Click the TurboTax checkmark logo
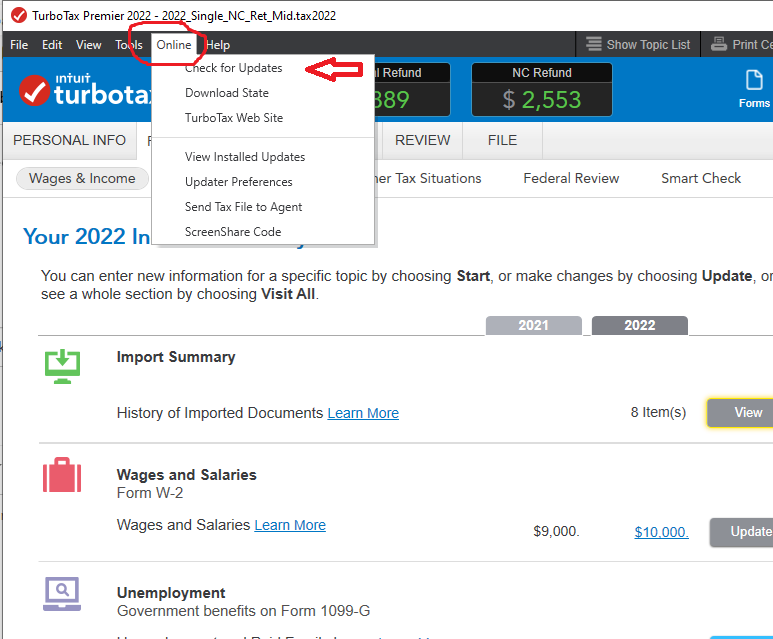 (x=35, y=91)
